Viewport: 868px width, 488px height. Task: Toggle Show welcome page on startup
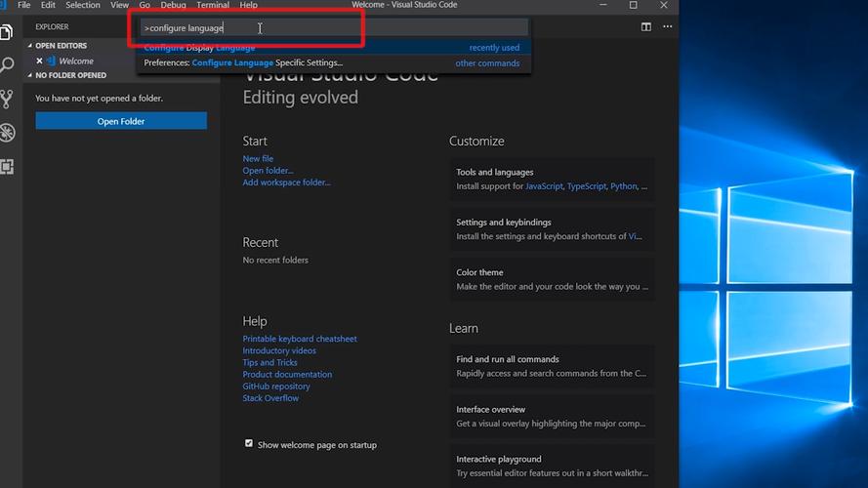tap(249, 444)
